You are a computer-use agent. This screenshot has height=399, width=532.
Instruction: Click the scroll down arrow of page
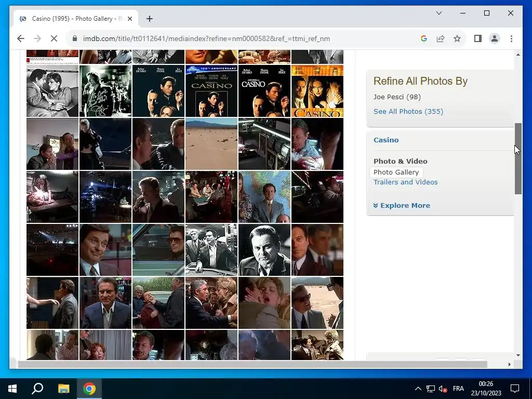518,355
